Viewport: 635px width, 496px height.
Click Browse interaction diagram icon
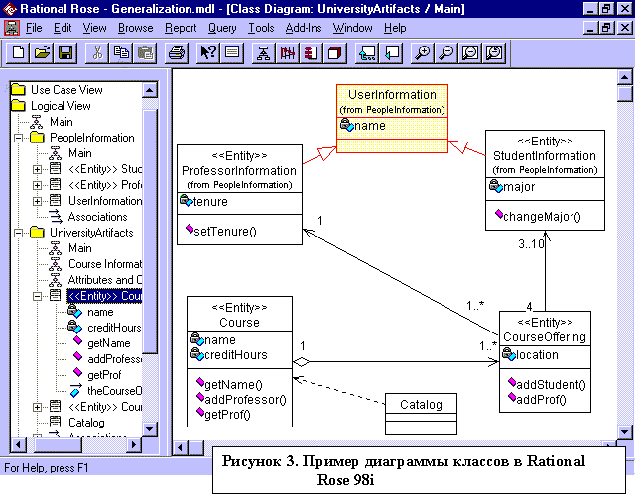click(x=288, y=53)
